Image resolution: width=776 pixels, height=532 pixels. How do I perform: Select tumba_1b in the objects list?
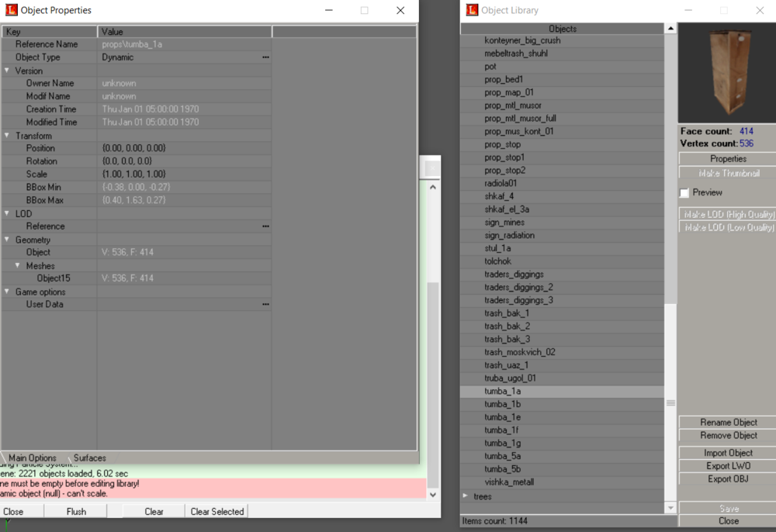tap(502, 405)
